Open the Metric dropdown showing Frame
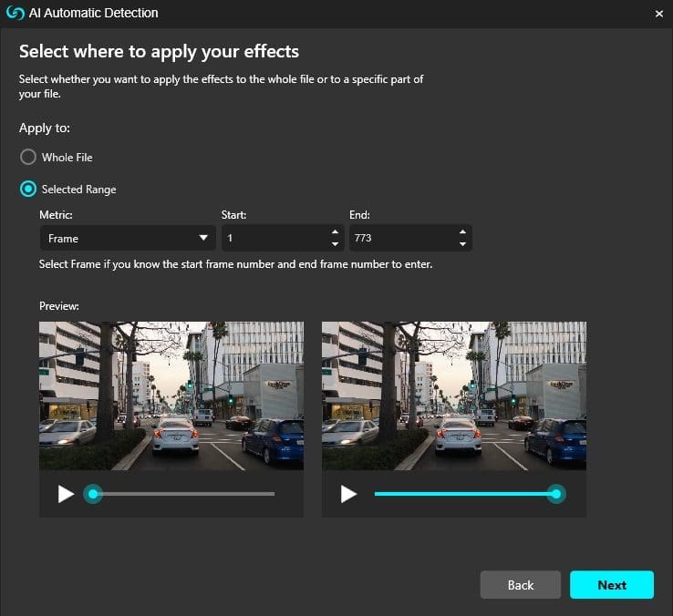This screenshot has height=616, width=673. [x=119, y=238]
